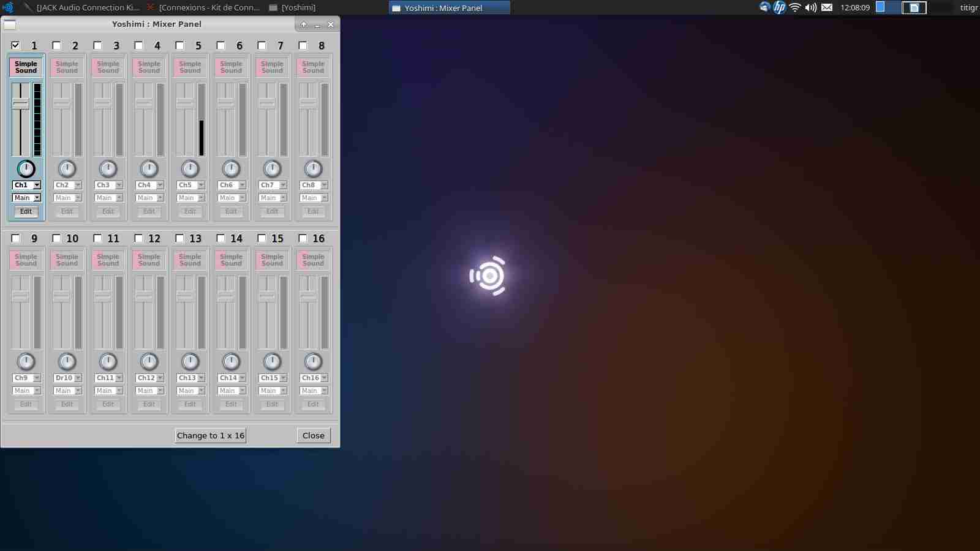980x551 pixels.
Task: Click the pan knob for part 1
Action: (26, 169)
